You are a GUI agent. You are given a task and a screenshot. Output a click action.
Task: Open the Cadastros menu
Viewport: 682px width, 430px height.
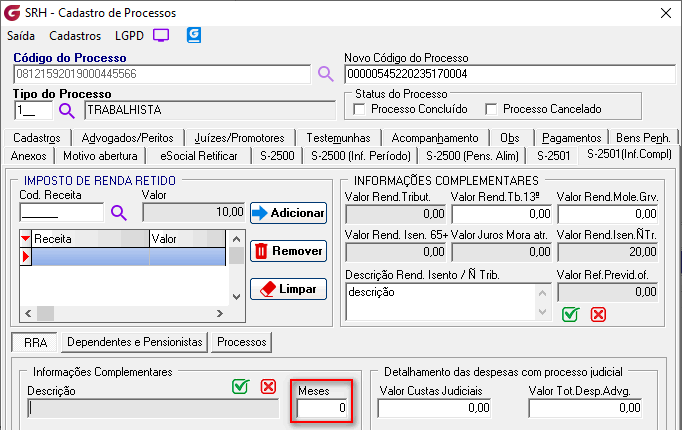(74, 35)
